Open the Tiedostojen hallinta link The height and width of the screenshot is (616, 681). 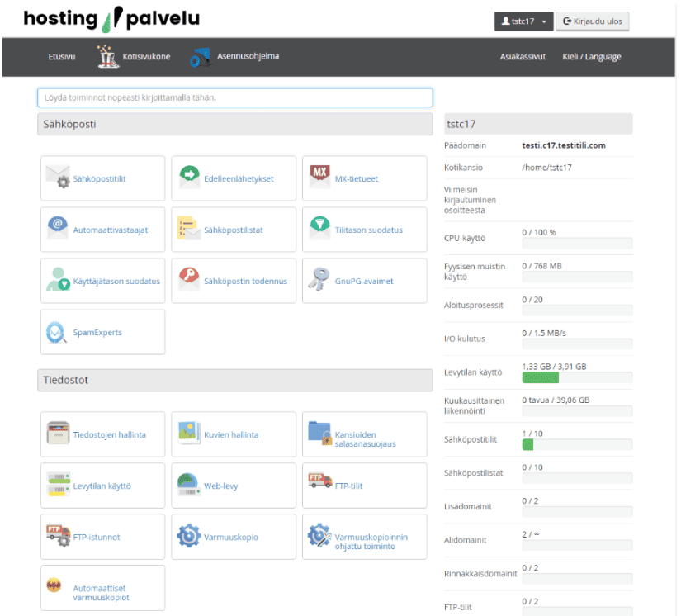[110, 435]
